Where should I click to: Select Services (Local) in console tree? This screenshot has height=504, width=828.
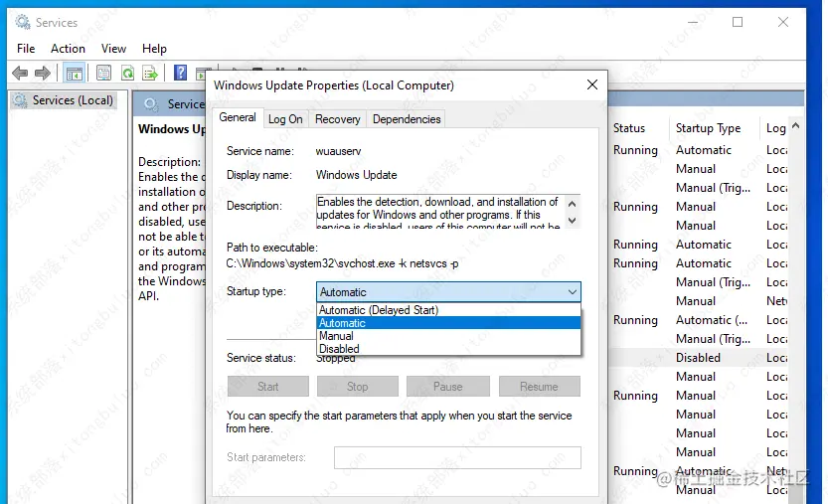click(x=64, y=100)
